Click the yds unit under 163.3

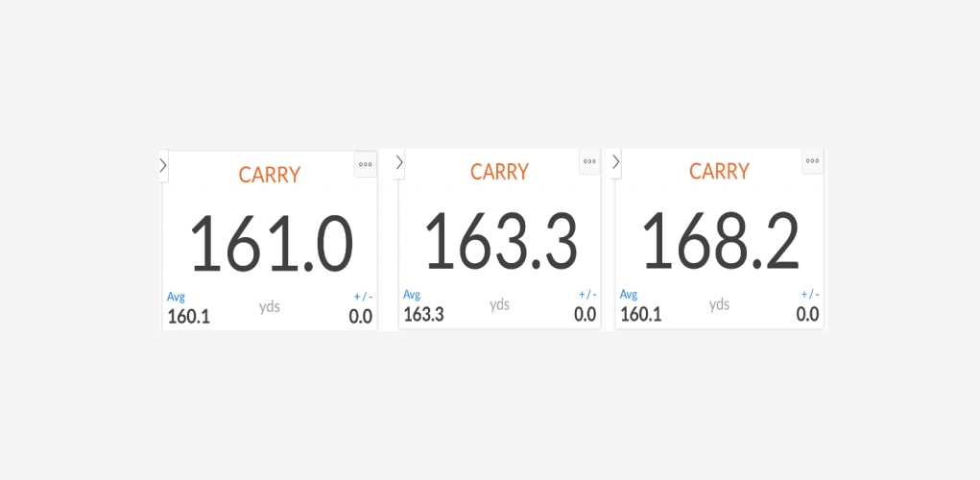(499, 304)
